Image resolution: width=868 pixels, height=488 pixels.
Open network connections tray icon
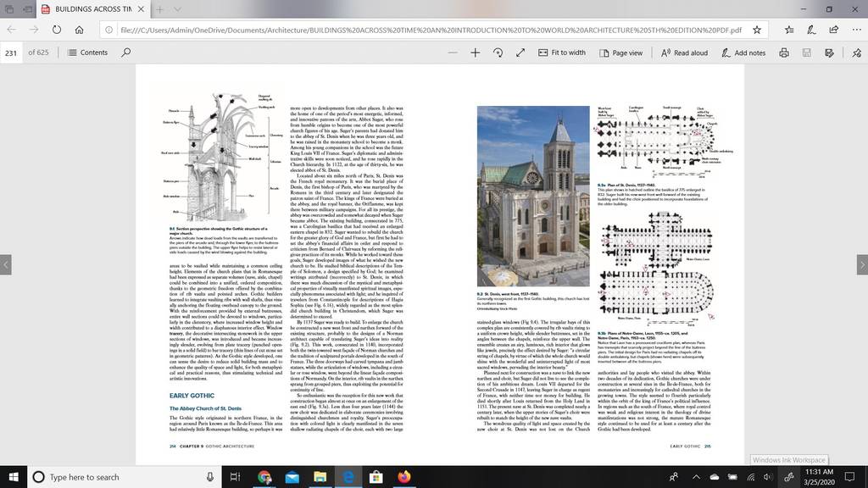click(x=751, y=477)
